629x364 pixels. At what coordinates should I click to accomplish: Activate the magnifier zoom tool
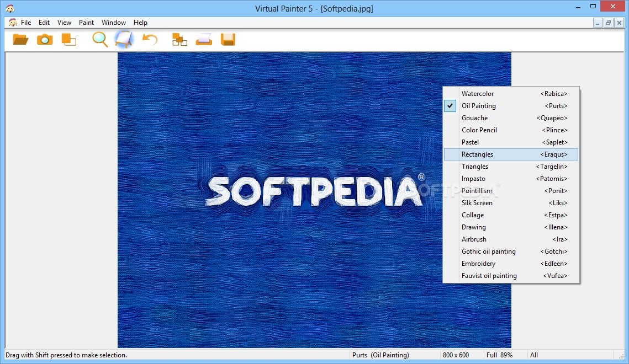coord(100,39)
